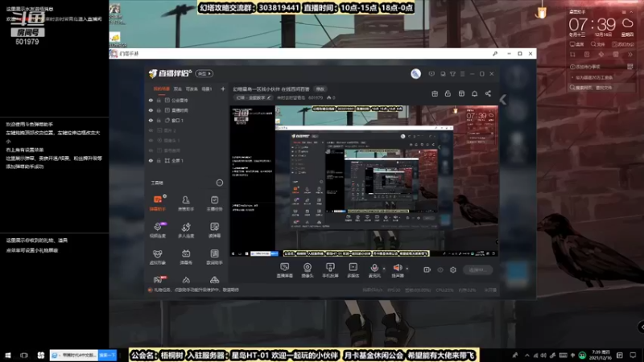The image size is (644, 362).
Task: Edit the stream category tag with the pencil
Action: pos(269,97)
